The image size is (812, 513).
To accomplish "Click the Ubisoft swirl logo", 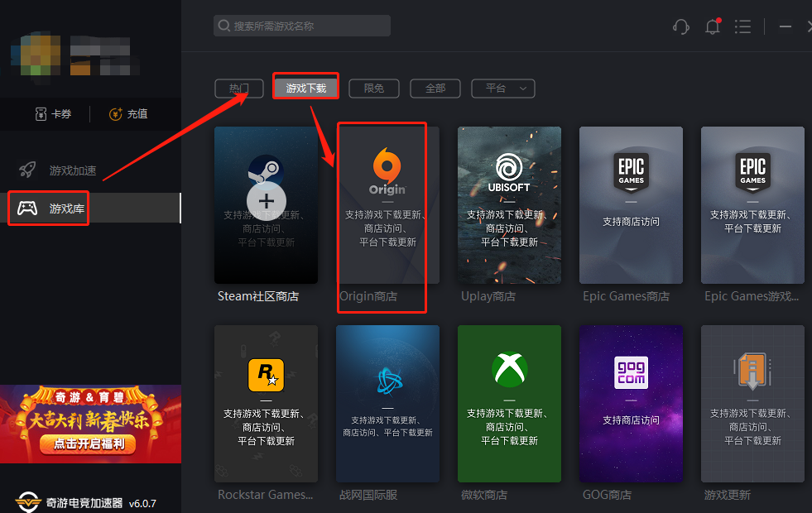I will click(x=509, y=167).
